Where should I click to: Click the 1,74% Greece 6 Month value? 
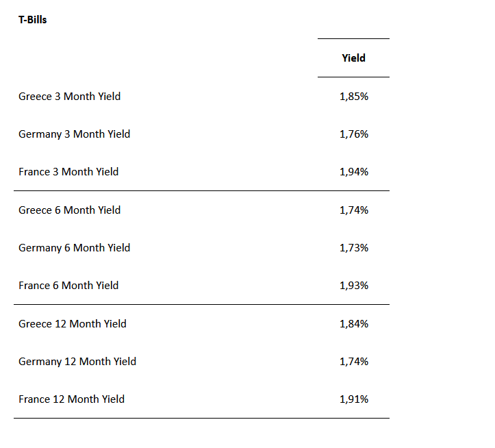coord(353,210)
